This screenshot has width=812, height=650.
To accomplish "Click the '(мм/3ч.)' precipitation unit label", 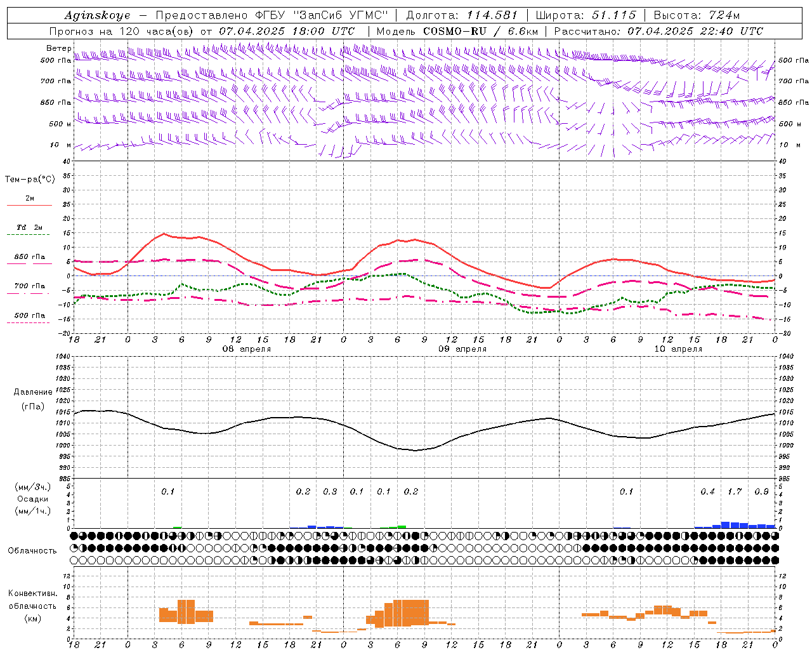I will [33, 487].
